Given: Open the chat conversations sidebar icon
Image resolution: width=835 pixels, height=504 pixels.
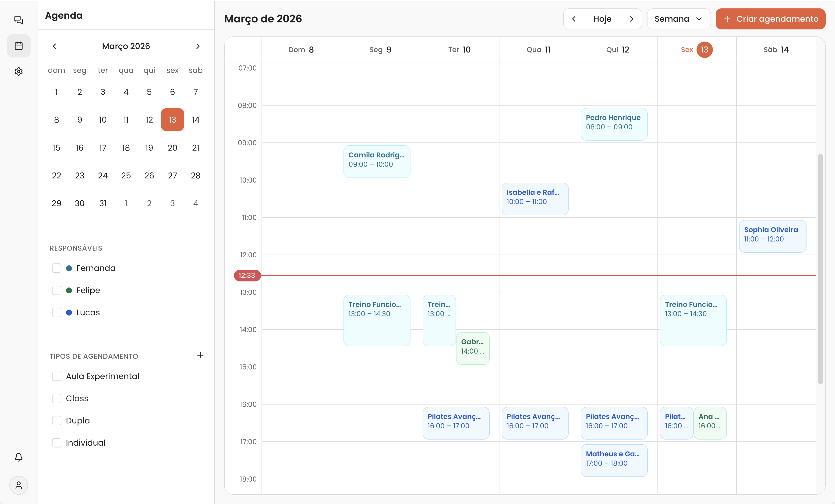Looking at the screenshot, I should 19,20.
